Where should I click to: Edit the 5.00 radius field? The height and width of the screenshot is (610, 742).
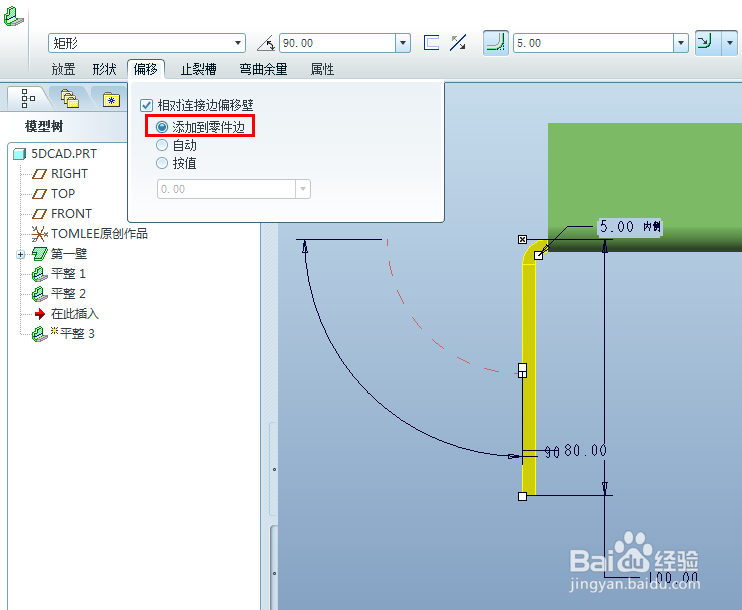[593, 43]
